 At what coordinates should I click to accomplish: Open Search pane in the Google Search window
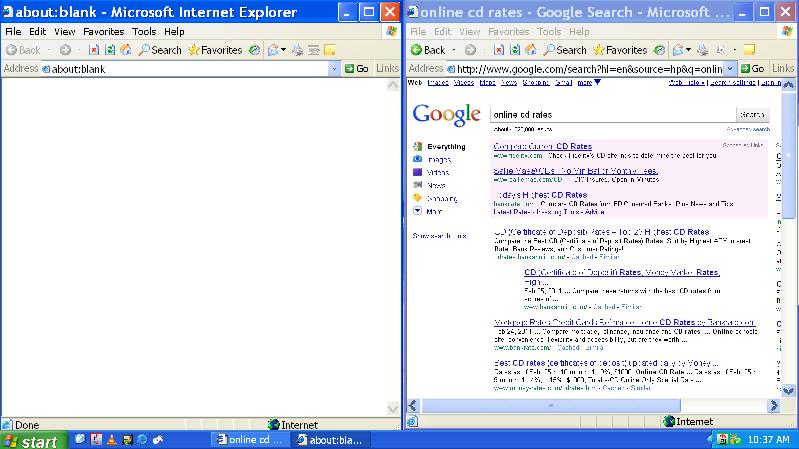pyautogui.click(x=565, y=50)
